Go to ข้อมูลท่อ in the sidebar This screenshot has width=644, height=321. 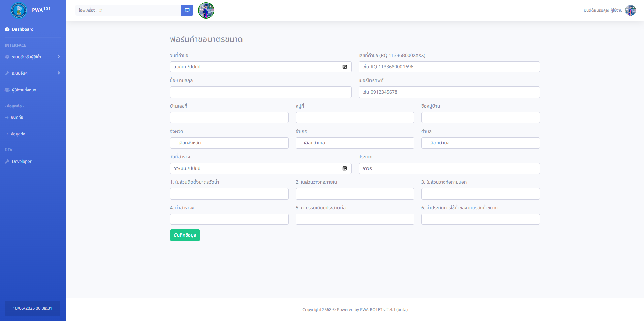coord(18,134)
